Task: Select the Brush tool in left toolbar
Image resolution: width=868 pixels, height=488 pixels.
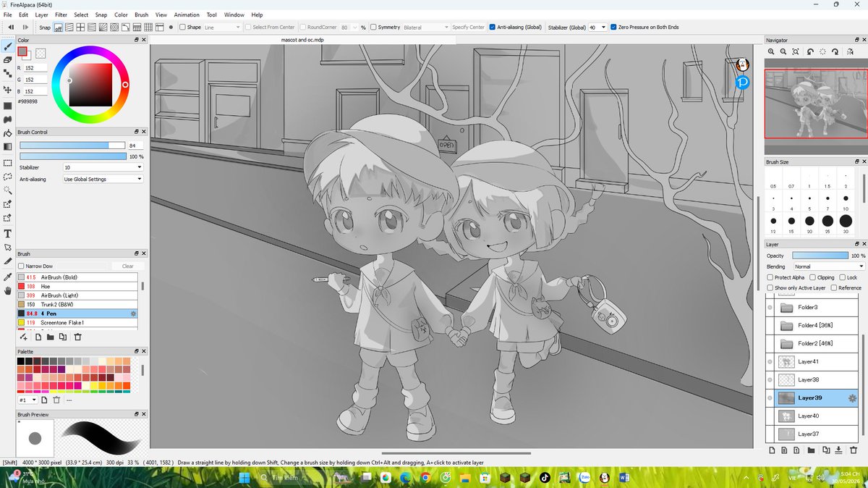Action: click(7, 46)
